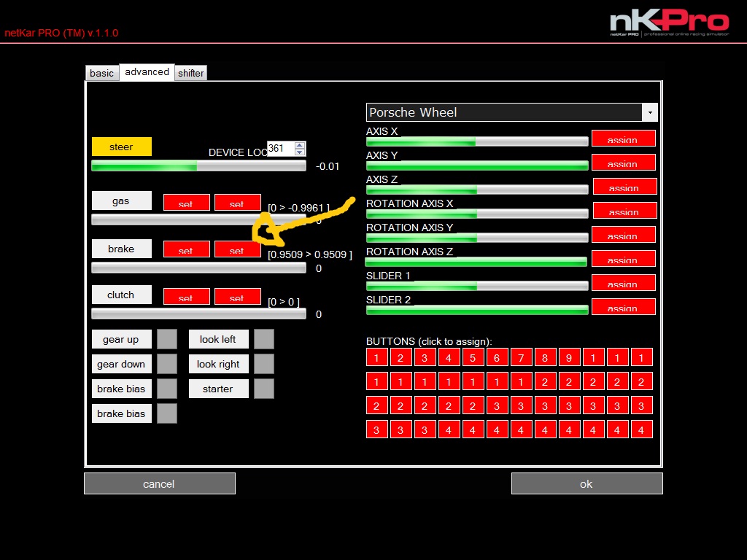Click the clutch button
The height and width of the screenshot is (560, 747).
coord(122,295)
